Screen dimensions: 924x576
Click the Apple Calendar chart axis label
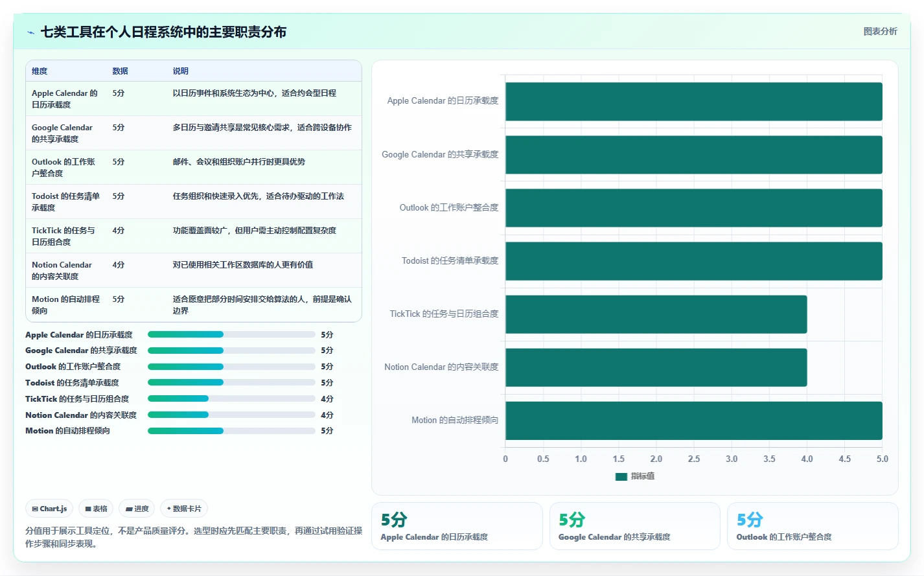(x=443, y=101)
